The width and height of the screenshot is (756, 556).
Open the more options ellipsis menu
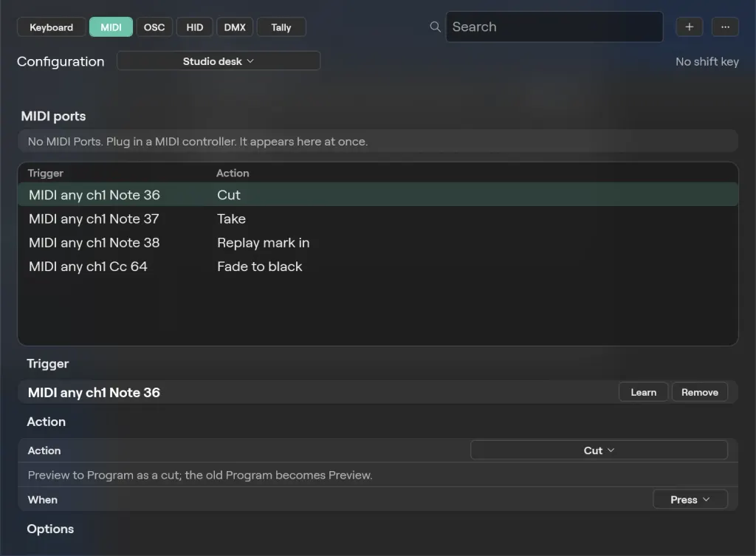click(725, 27)
